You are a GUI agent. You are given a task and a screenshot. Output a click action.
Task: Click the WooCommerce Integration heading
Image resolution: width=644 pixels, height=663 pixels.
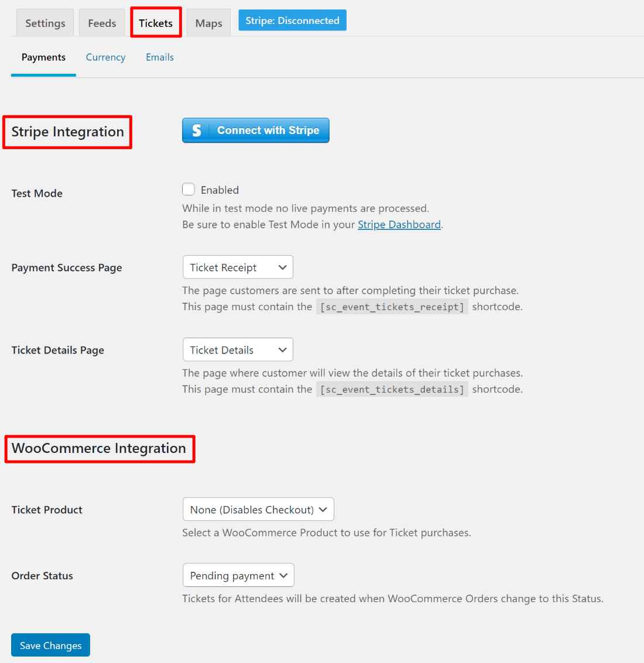[98, 448]
